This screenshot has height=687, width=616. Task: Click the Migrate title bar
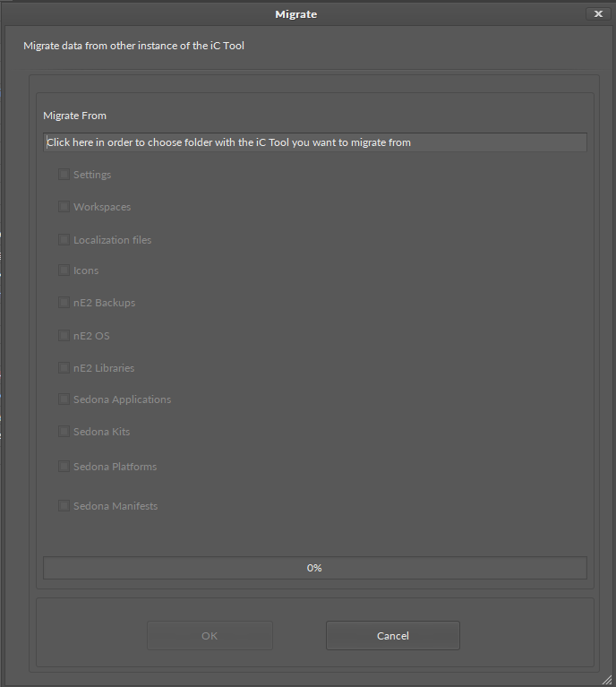(x=295, y=14)
